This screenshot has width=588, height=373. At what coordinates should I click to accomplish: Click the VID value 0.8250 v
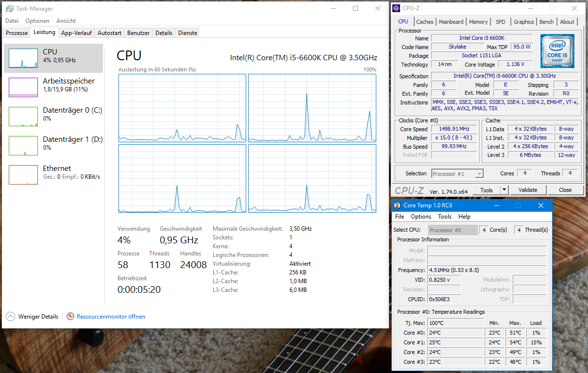point(444,280)
